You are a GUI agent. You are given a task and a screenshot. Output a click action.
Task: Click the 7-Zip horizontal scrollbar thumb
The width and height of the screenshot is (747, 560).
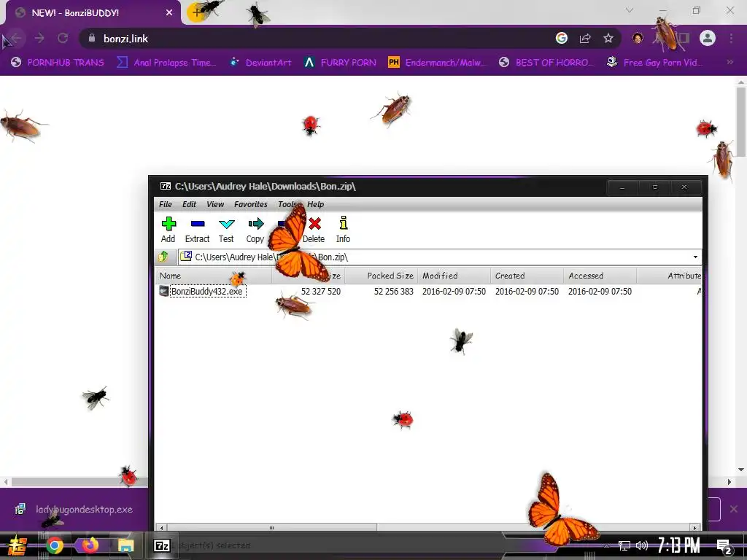(271, 528)
